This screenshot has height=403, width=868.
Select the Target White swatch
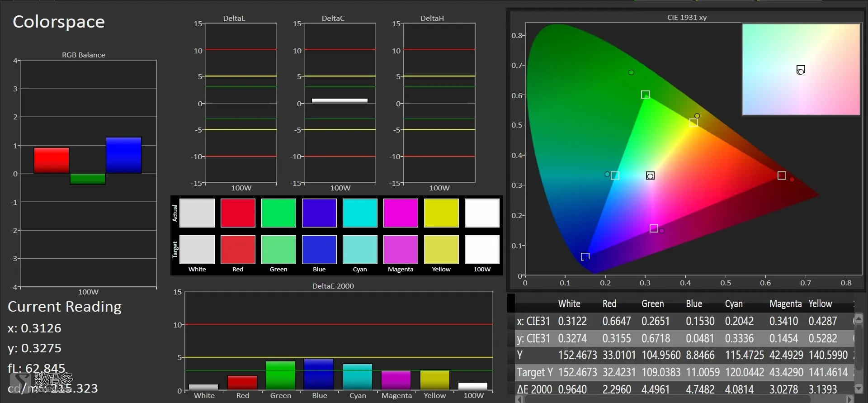[x=197, y=250]
